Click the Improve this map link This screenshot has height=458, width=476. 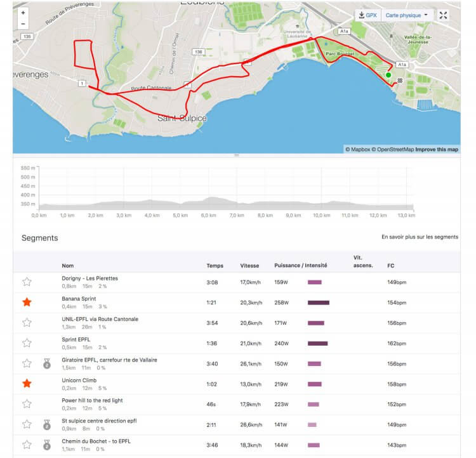437,150
